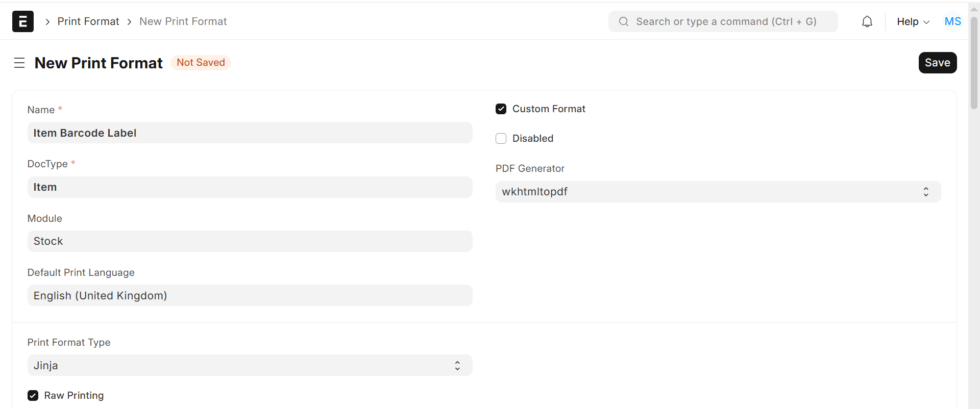Toggle the sidebar hamburger menu

(x=19, y=63)
